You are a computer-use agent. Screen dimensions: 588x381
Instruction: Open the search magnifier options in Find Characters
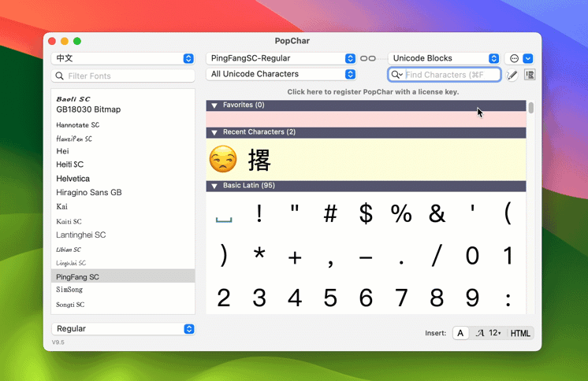pyautogui.click(x=396, y=75)
